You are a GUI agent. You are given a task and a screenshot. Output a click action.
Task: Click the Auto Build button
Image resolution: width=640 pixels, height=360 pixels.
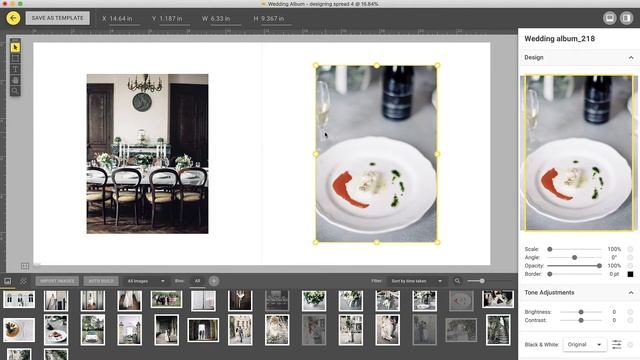click(101, 281)
